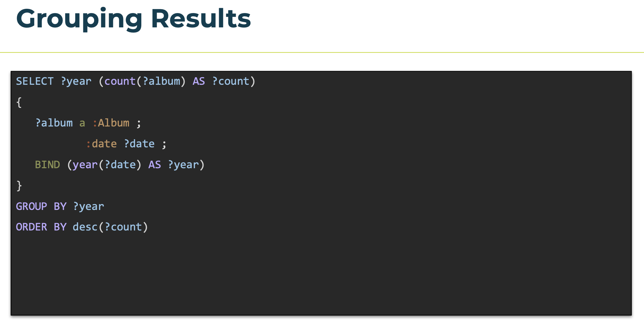This screenshot has height=326, width=644.
Task: Click the SELECT keyword in query
Action: [35, 81]
